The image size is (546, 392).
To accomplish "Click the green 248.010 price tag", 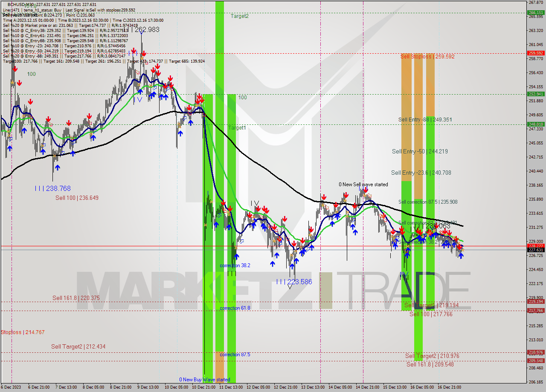I will point(536,124).
